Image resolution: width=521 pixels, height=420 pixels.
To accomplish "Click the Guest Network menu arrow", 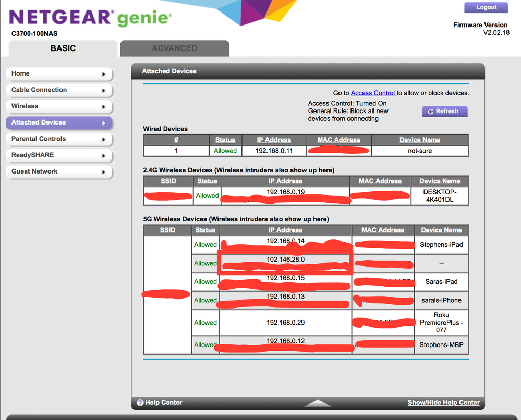I will [104, 172].
